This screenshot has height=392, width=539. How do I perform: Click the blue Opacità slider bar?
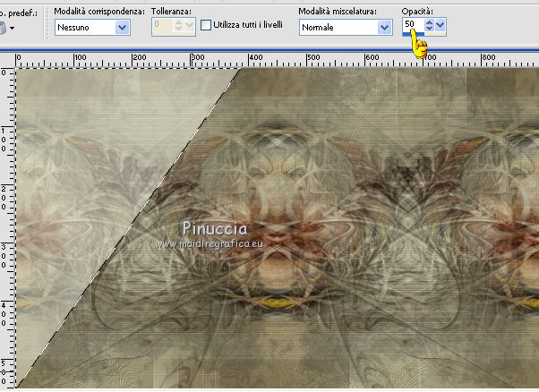point(414,34)
